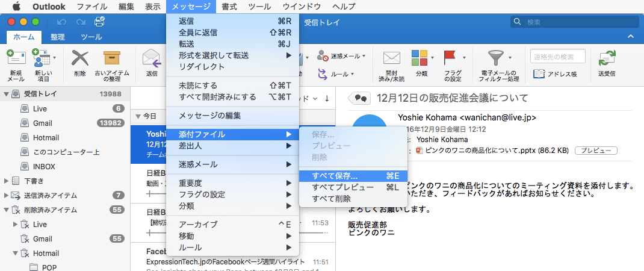Click the Redo arrow in title bar
Image resolution: width=644 pixels, height=271 pixels.
click(x=81, y=22)
